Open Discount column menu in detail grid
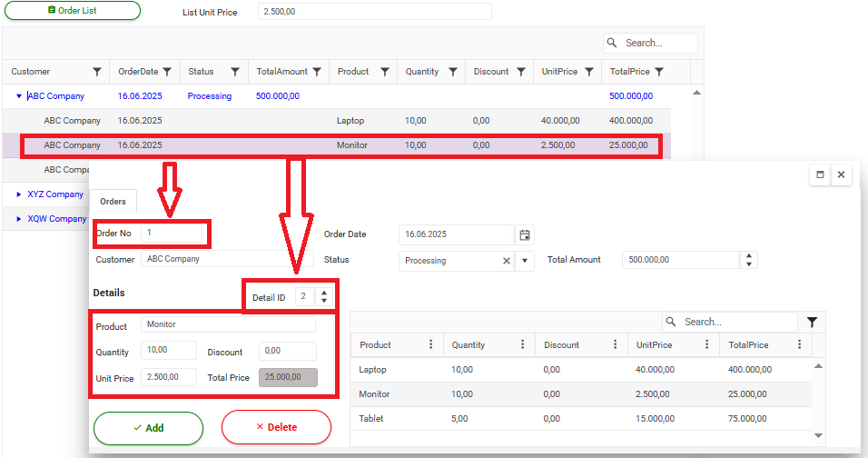 tap(615, 344)
